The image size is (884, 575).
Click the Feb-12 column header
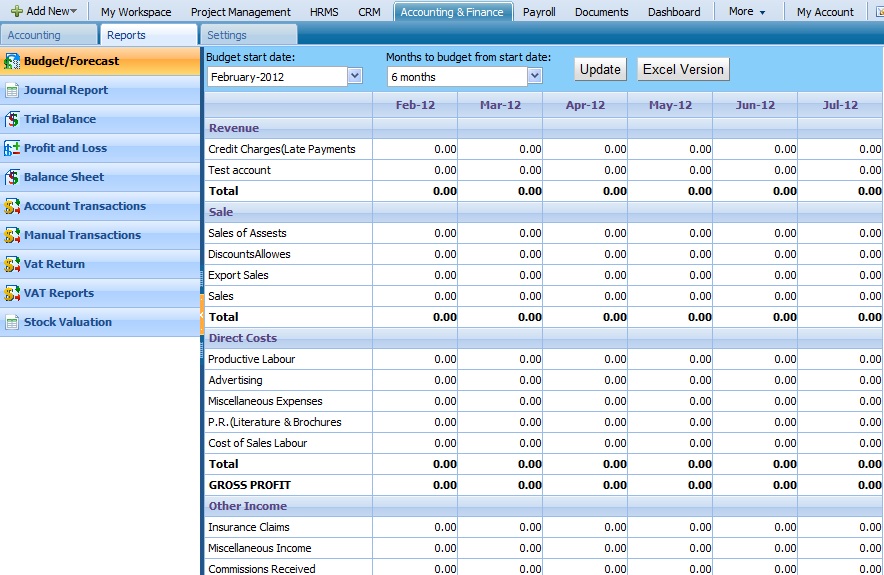coord(416,105)
